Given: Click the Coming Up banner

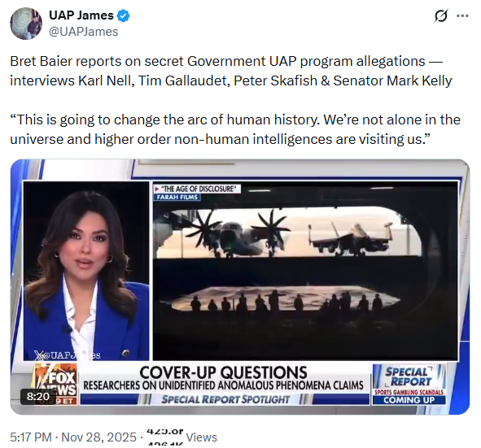Looking at the screenshot, I should tap(409, 400).
